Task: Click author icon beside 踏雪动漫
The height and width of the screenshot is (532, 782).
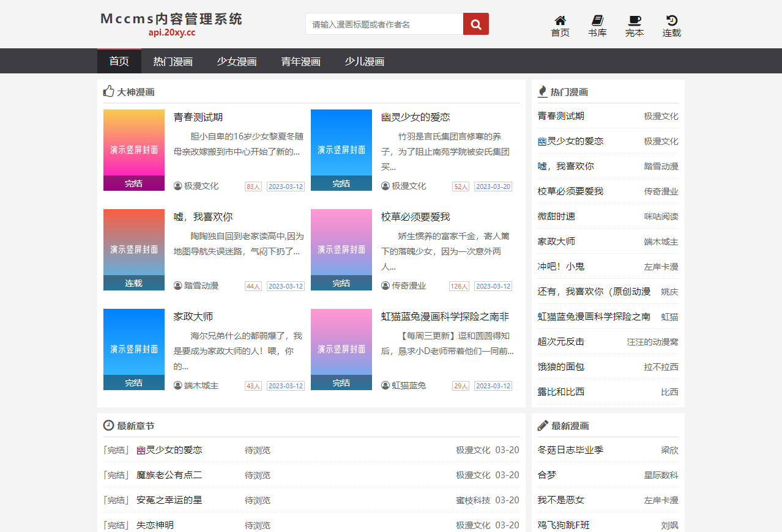Action: click(178, 286)
